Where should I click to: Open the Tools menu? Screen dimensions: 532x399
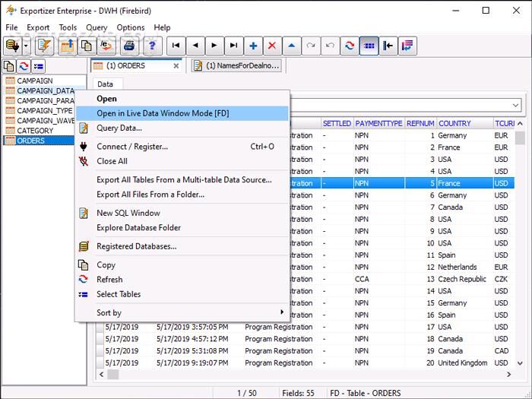point(68,27)
